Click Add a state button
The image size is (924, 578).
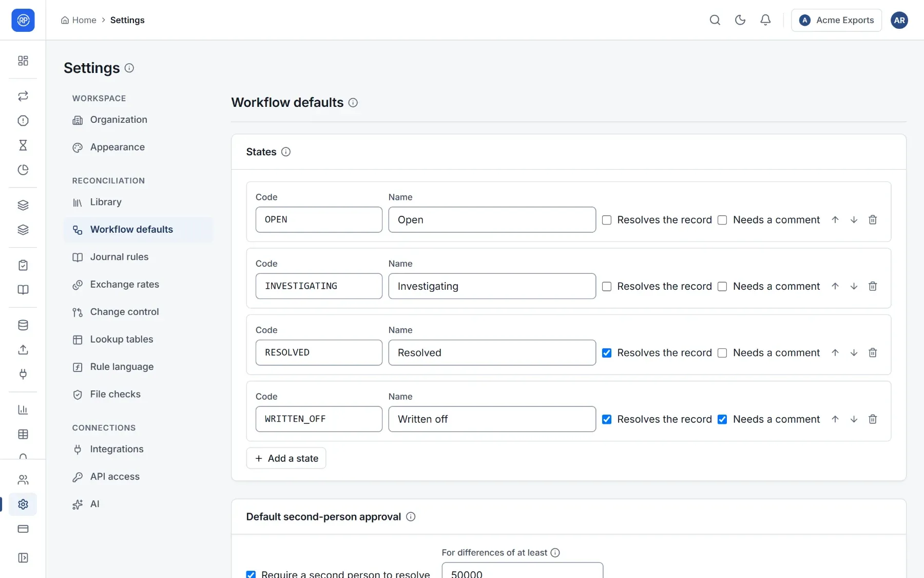tap(286, 458)
